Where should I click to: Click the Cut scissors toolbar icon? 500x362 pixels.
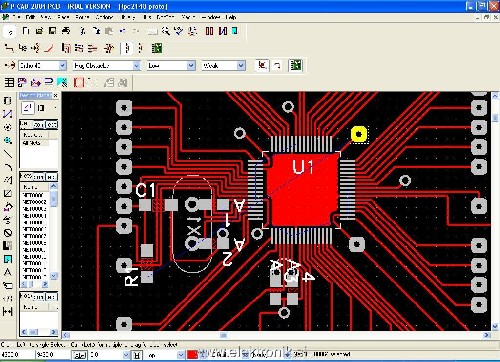click(83, 31)
